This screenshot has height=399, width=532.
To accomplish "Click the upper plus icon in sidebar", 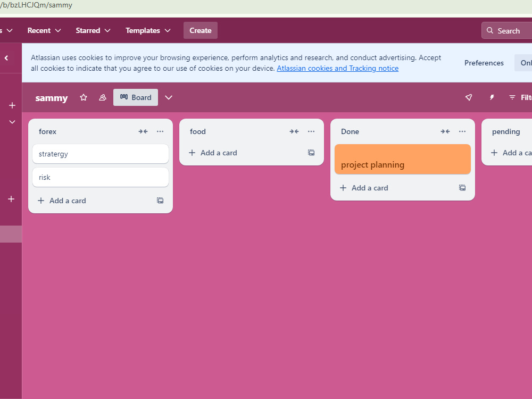I will pos(12,105).
